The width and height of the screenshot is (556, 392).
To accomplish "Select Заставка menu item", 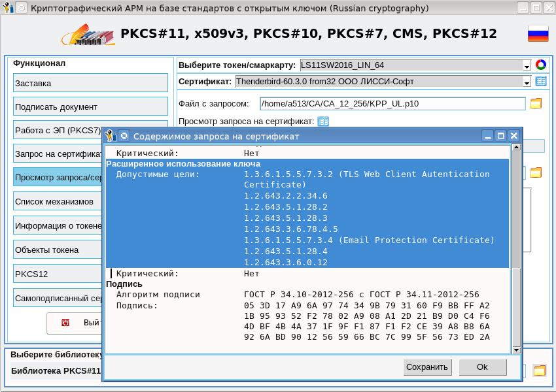I will click(90, 83).
